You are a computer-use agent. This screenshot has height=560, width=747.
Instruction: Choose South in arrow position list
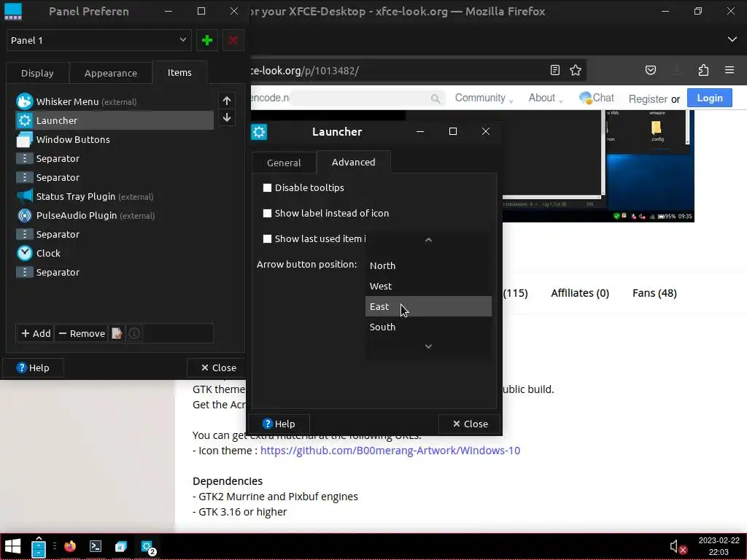click(x=428, y=327)
